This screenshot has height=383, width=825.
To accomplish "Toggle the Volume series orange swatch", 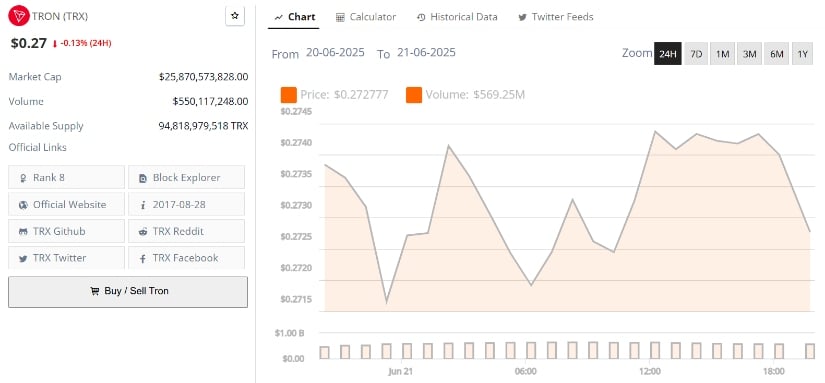I will pos(414,95).
